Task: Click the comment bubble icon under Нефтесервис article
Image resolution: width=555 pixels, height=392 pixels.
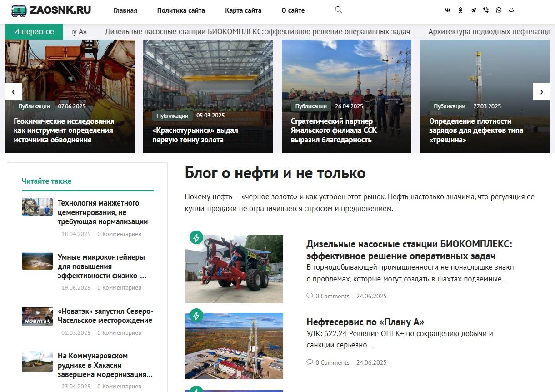Action: coord(310,362)
